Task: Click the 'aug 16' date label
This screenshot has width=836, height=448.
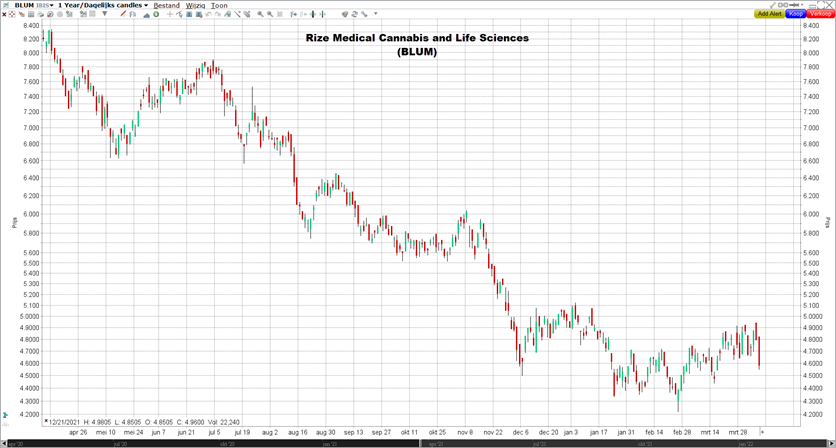Action: [298, 432]
